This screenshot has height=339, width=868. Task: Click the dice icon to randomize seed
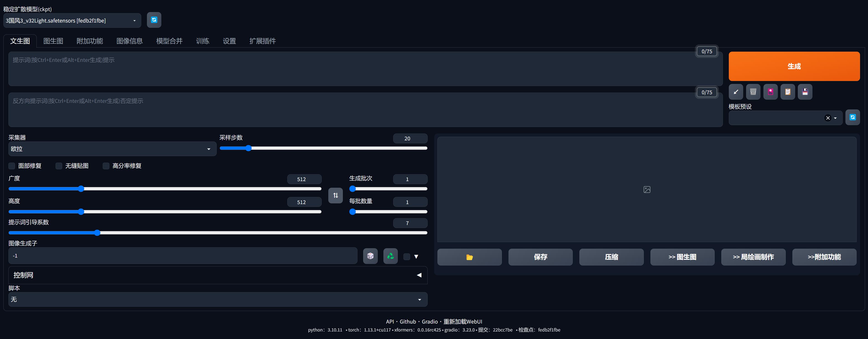pyautogui.click(x=370, y=256)
